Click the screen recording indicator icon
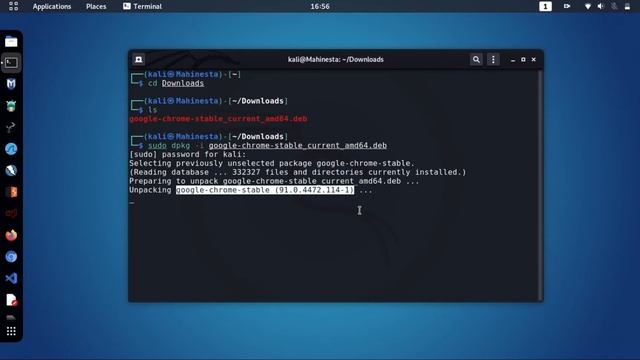 point(567,6)
